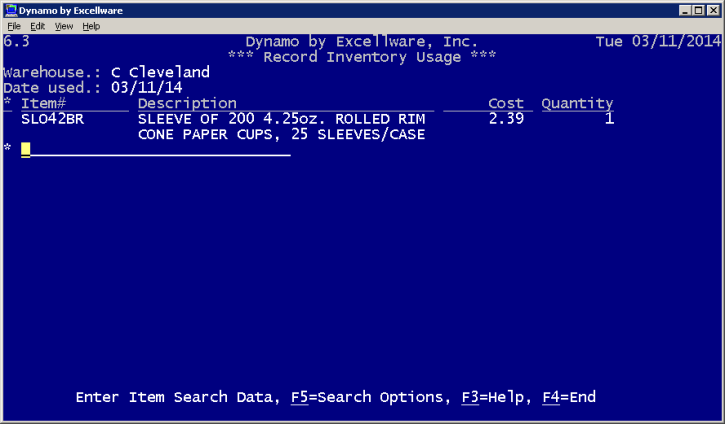Click the quantity value 1
Viewport: 725px width, 424px height.
point(609,119)
